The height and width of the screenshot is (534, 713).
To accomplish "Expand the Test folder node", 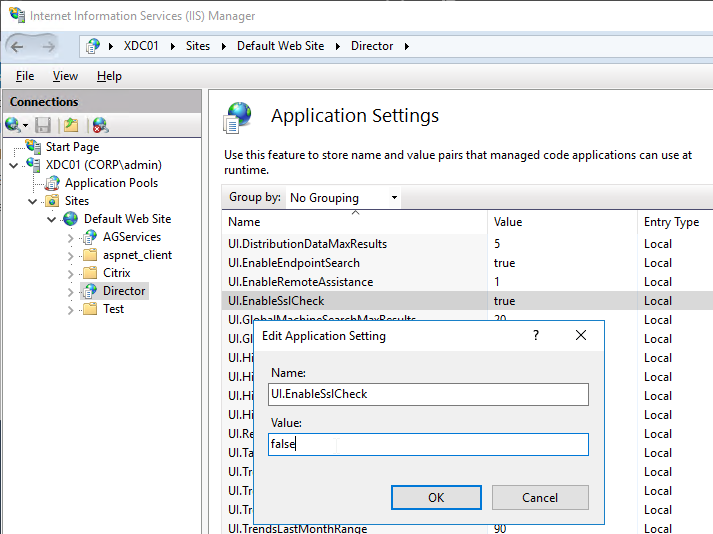I will 70,310.
